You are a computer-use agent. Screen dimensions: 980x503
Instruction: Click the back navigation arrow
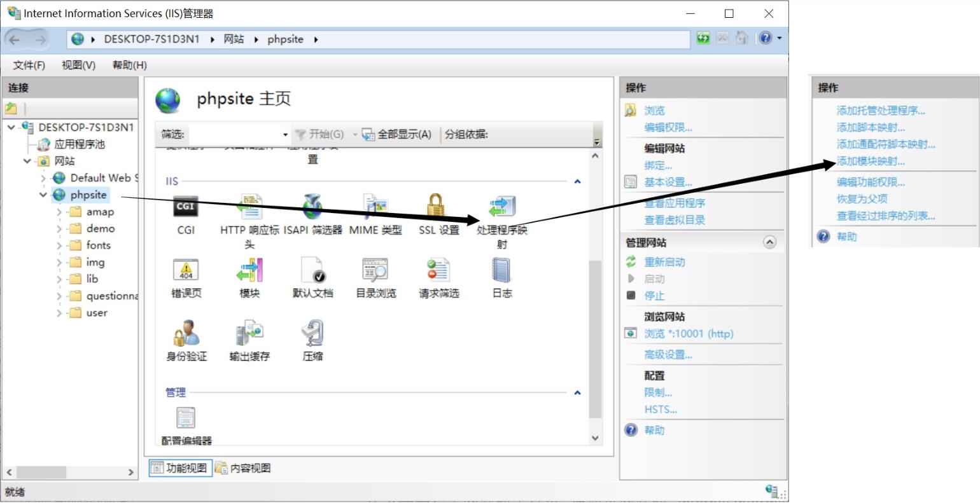tap(15, 39)
